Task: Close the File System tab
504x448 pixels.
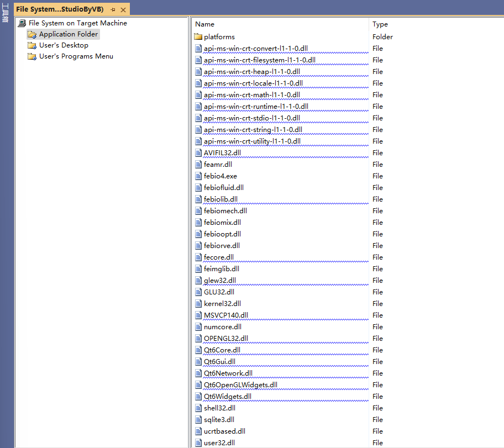Action: coord(123,9)
